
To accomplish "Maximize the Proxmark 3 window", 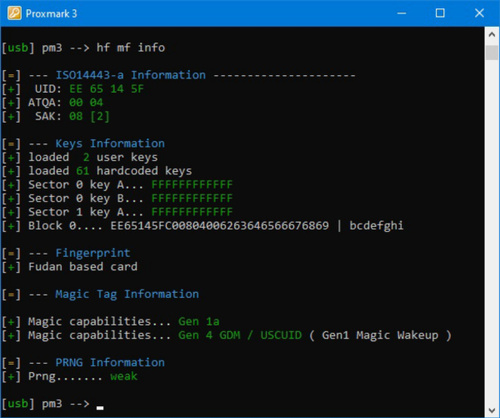I will click(x=440, y=13).
